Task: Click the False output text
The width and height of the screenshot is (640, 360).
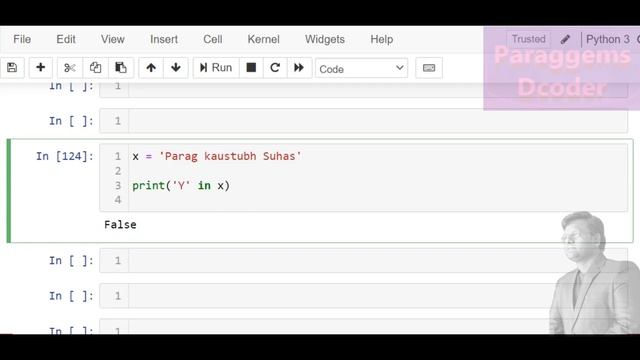Action: pyautogui.click(x=120, y=224)
